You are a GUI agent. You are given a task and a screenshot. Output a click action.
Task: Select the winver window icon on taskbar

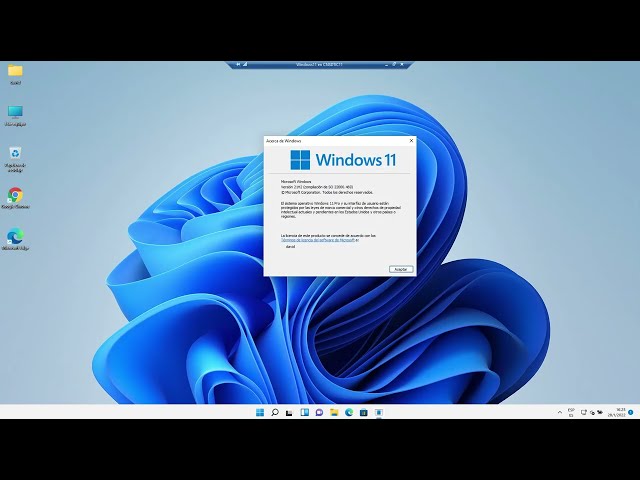pyautogui.click(x=379, y=412)
